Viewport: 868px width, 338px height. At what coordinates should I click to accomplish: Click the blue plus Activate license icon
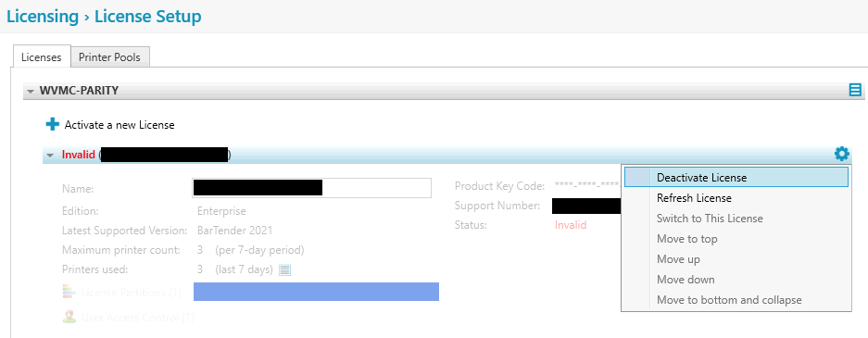[53, 124]
